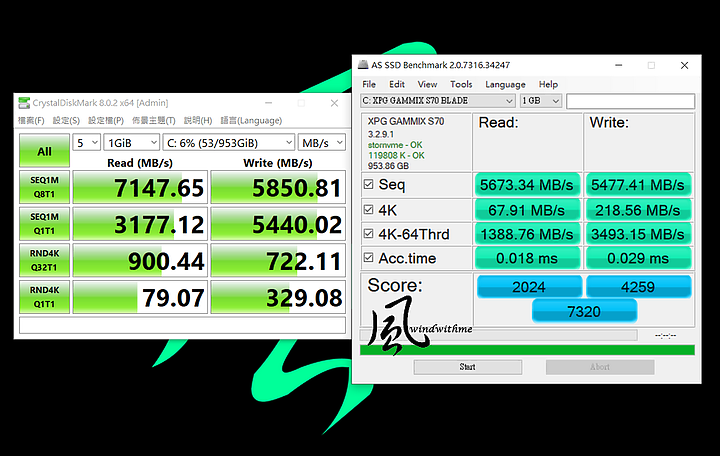Click the 0.018 ms read access time
Viewport: 720px width, 456px height.
pyautogui.click(x=527, y=258)
